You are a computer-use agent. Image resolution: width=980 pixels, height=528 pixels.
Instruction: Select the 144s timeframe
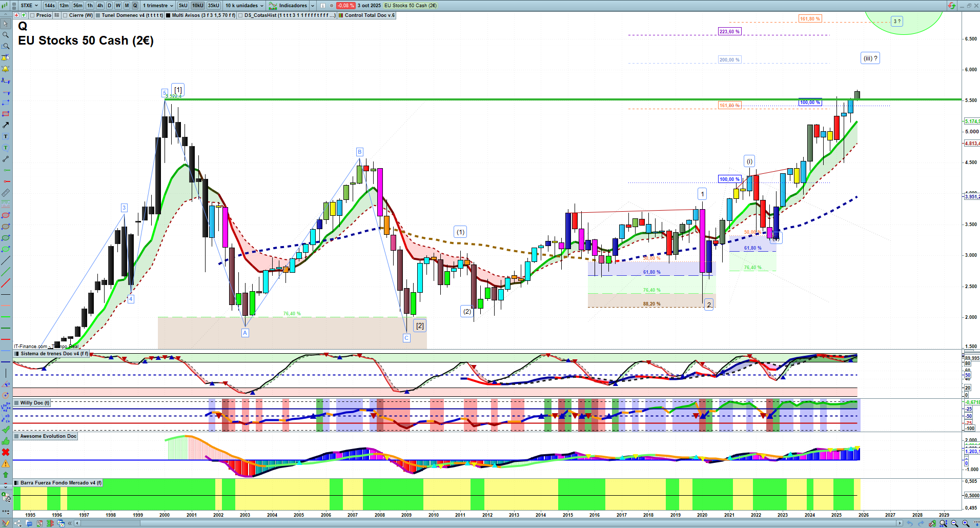click(50, 6)
